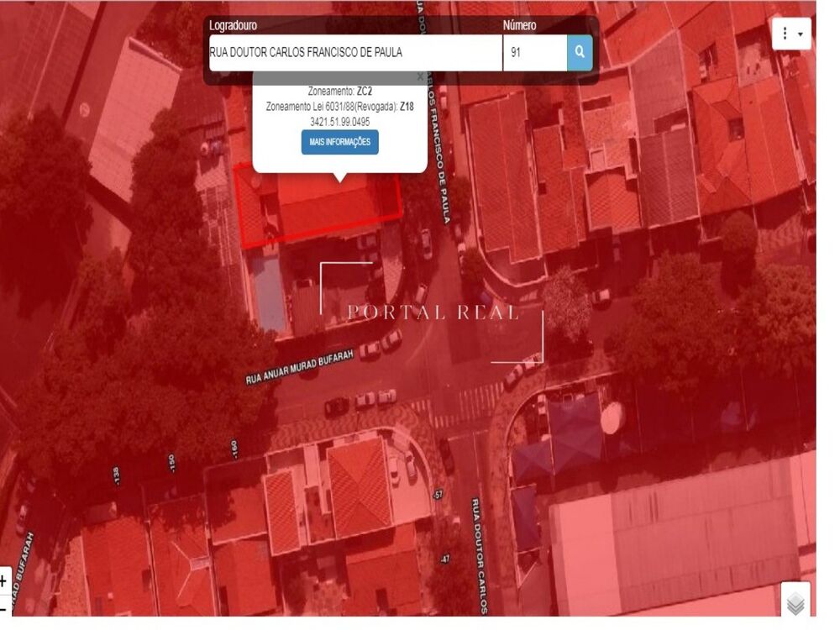
Task: Zoom in with the plus button
Action: tap(3, 580)
